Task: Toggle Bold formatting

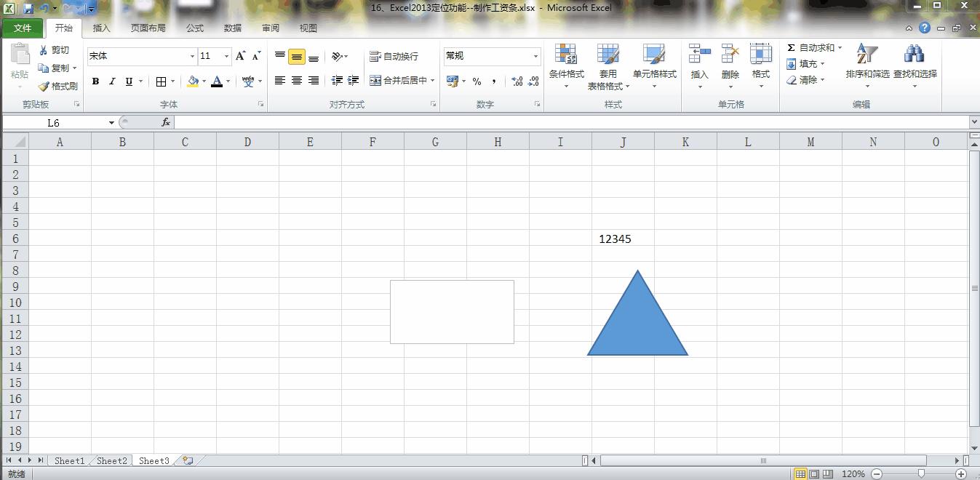Action: [x=95, y=81]
